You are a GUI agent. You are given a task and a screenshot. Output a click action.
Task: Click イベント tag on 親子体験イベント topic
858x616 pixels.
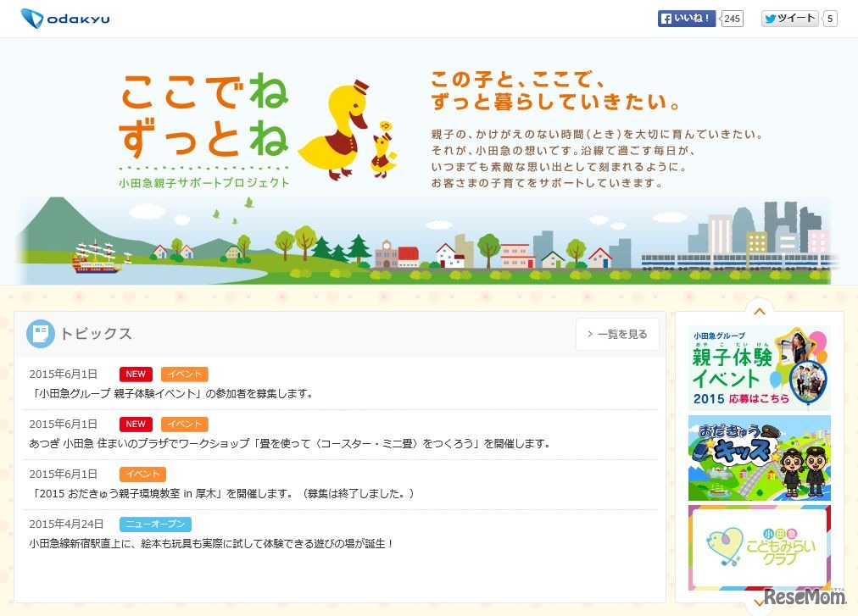click(x=185, y=375)
